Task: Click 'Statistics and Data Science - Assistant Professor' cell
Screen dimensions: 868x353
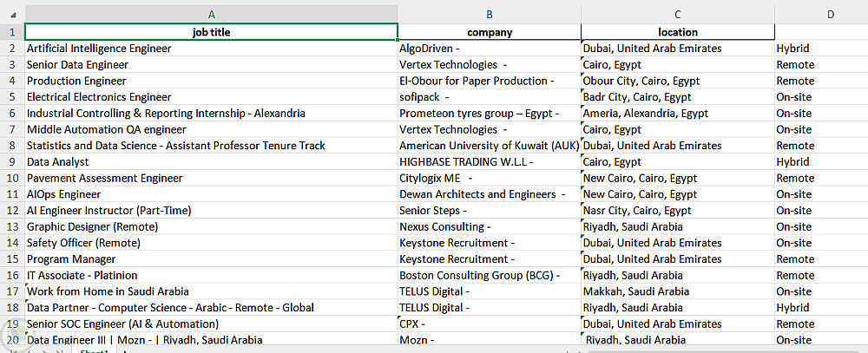Action: point(212,146)
